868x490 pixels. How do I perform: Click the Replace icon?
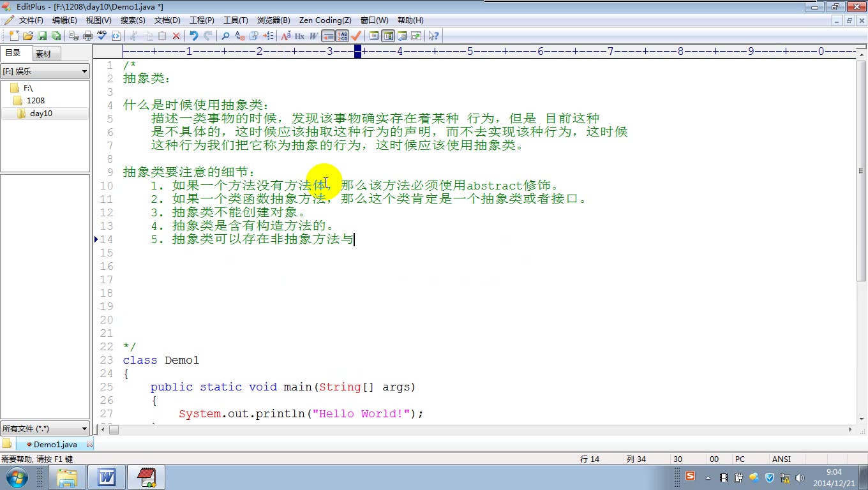coord(240,36)
